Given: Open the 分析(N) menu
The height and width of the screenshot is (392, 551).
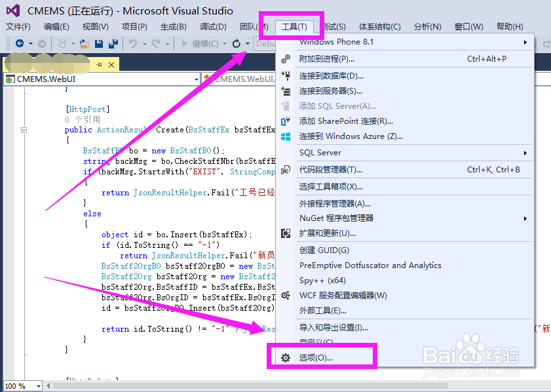Looking at the screenshot, I should (x=428, y=27).
